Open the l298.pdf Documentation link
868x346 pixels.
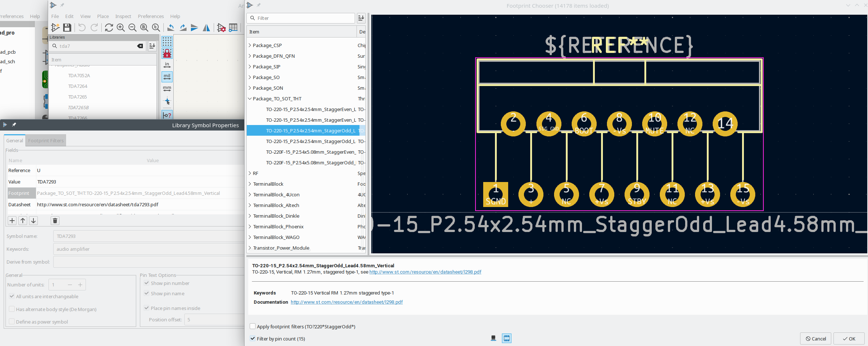tap(347, 302)
